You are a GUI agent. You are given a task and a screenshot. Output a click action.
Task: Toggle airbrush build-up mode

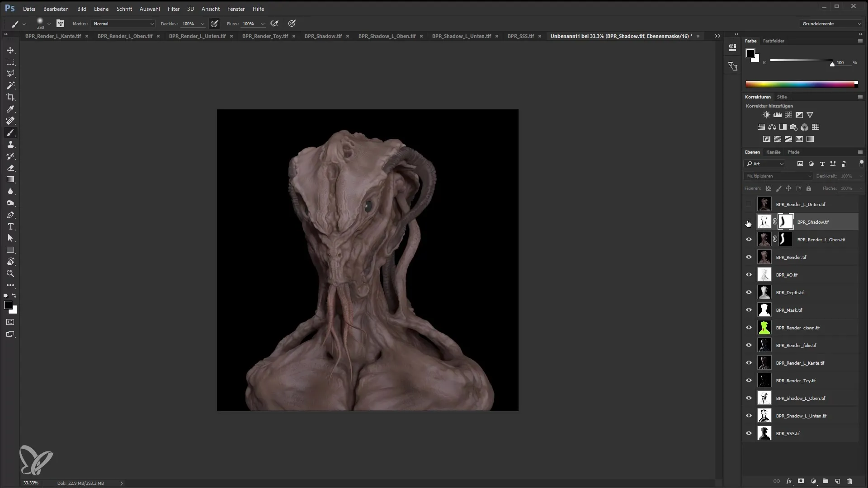point(274,23)
